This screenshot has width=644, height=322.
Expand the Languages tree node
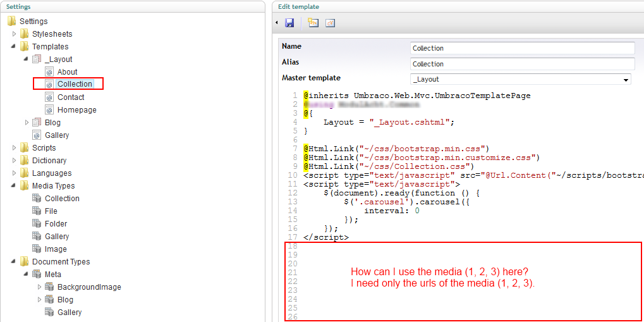point(15,173)
